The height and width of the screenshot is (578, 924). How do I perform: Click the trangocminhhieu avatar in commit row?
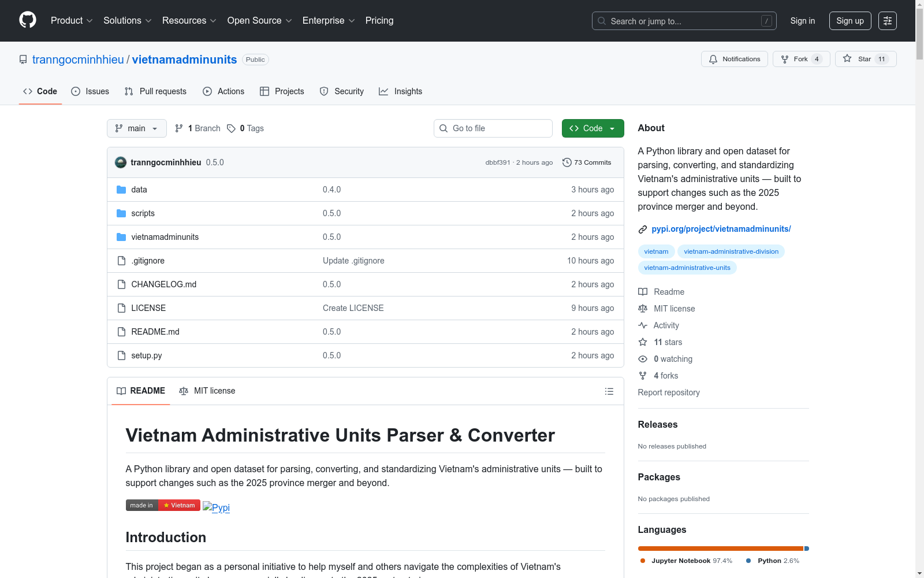(121, 162)
